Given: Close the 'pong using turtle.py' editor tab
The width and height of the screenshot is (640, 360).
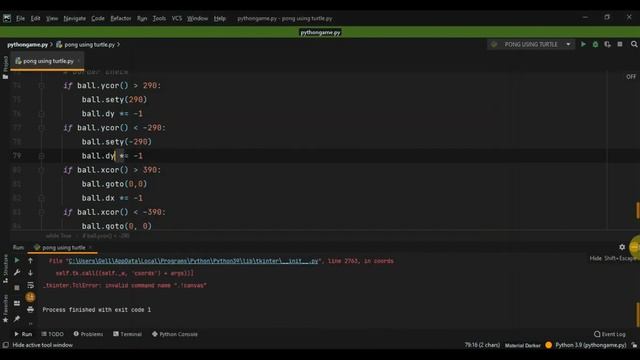Looking at the screenshot, I should point(79,61).
